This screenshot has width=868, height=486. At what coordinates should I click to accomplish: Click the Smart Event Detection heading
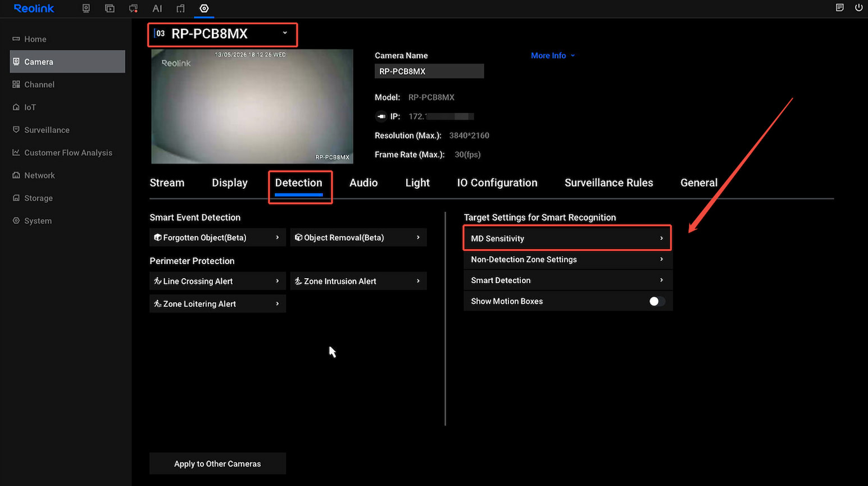pyautogui.click(x=195, y=217)
